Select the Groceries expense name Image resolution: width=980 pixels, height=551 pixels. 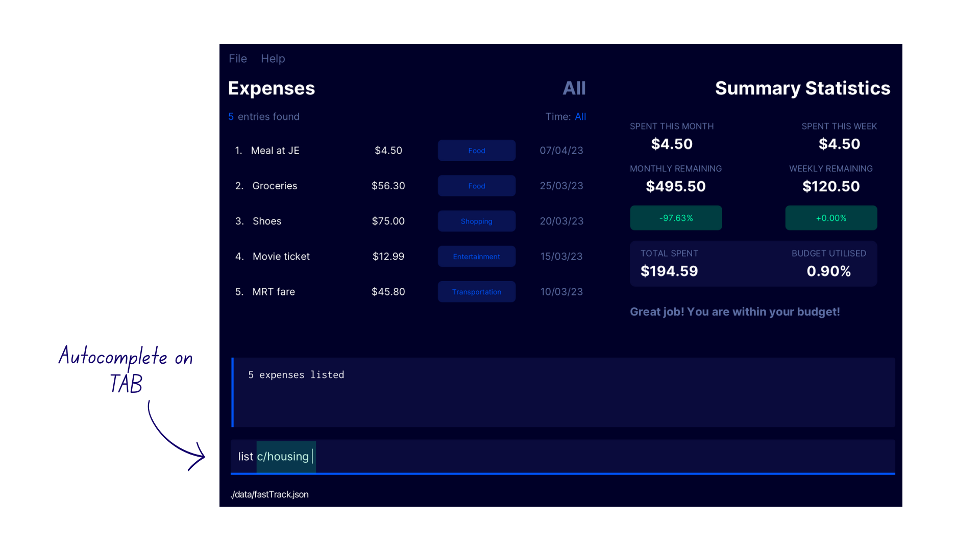click(x=275, y=186)
